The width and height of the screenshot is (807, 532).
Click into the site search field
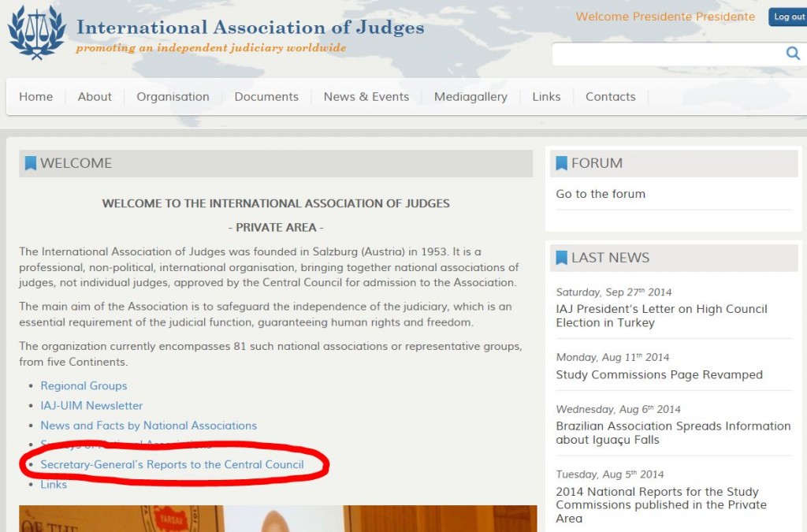coord(668,54)
